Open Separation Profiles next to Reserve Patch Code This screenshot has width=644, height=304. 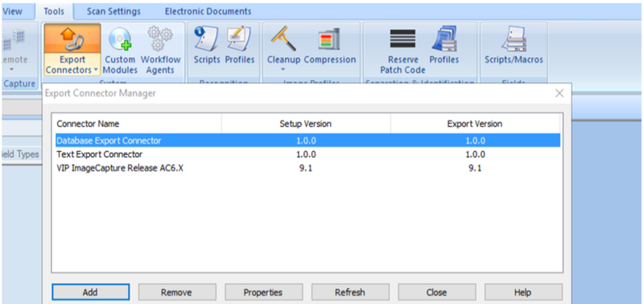pos(444,46)
